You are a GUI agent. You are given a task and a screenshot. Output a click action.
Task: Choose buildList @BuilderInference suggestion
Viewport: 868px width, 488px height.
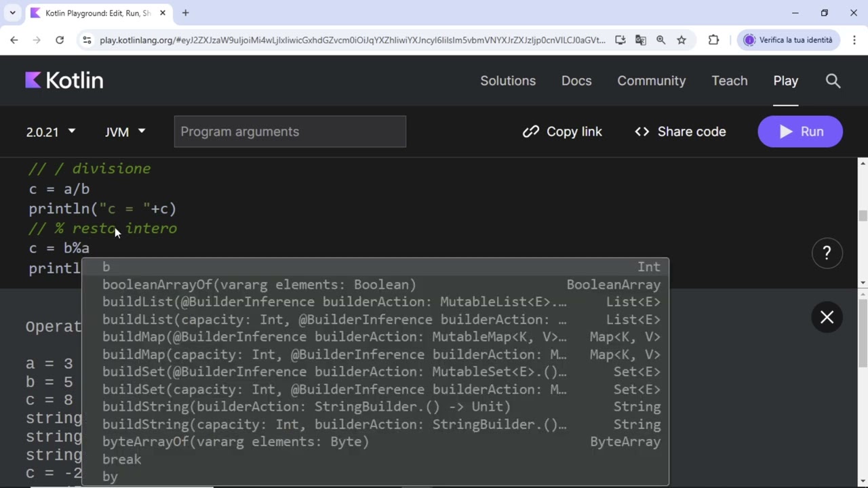(x=376, y=302)
